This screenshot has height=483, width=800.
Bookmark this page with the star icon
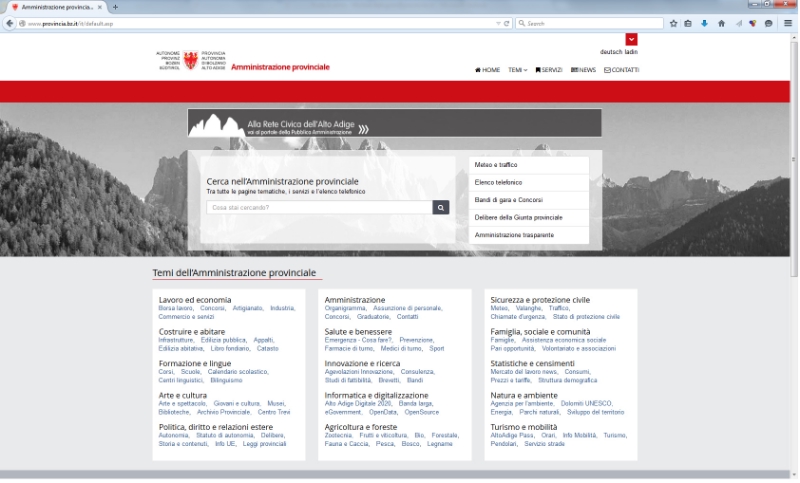(x=673, y=23)
